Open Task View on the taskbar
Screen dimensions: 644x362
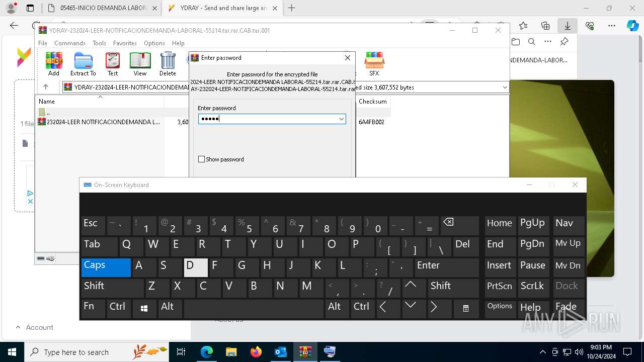click(x=181, y=352)
